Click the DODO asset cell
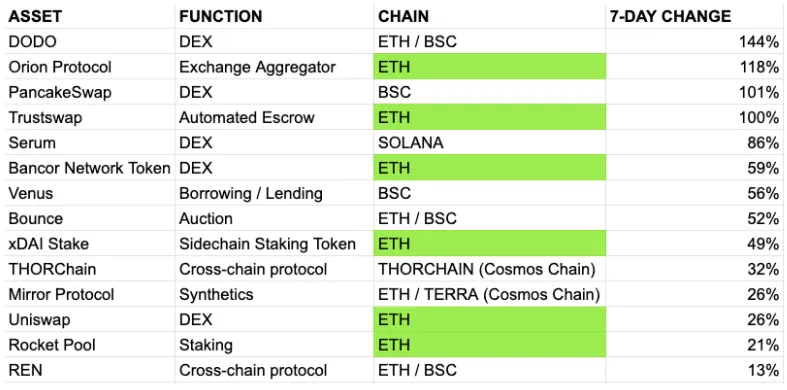Viewport: 787px width, 390px height. click(89, 42)
